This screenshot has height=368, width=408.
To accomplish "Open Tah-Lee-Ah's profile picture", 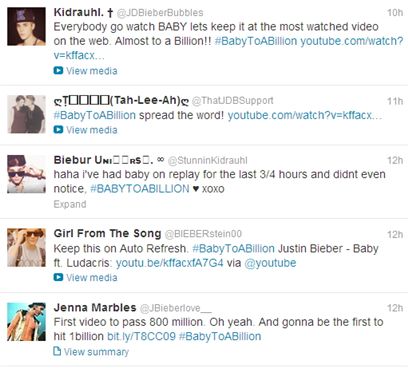I will pyautogui.click(x=26, y=114).
